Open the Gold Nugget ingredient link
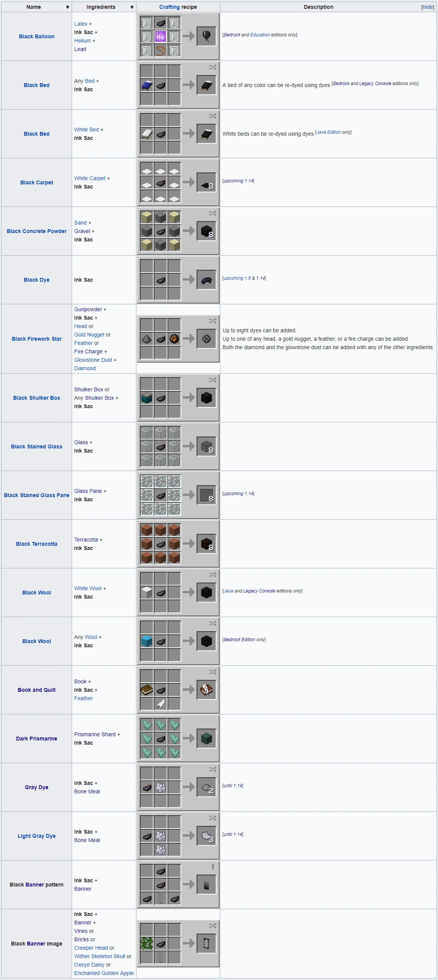This screenshot has width=438, height=980. [x=89, y=335]
